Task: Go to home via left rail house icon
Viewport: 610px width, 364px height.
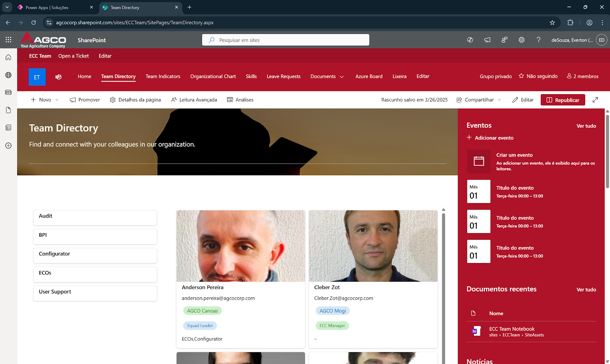Action: click(8, 57)
